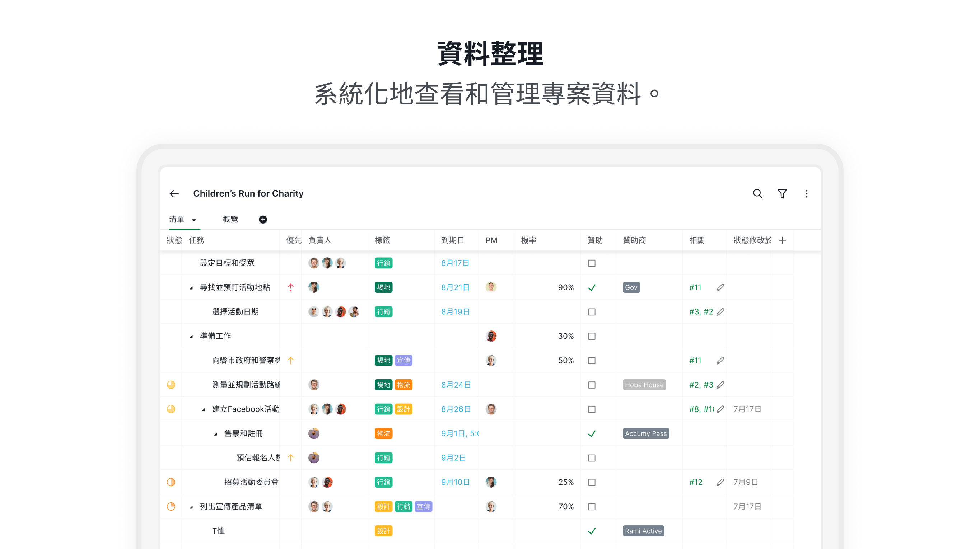Click the 到期日 column header

click(x=453, y=240)
